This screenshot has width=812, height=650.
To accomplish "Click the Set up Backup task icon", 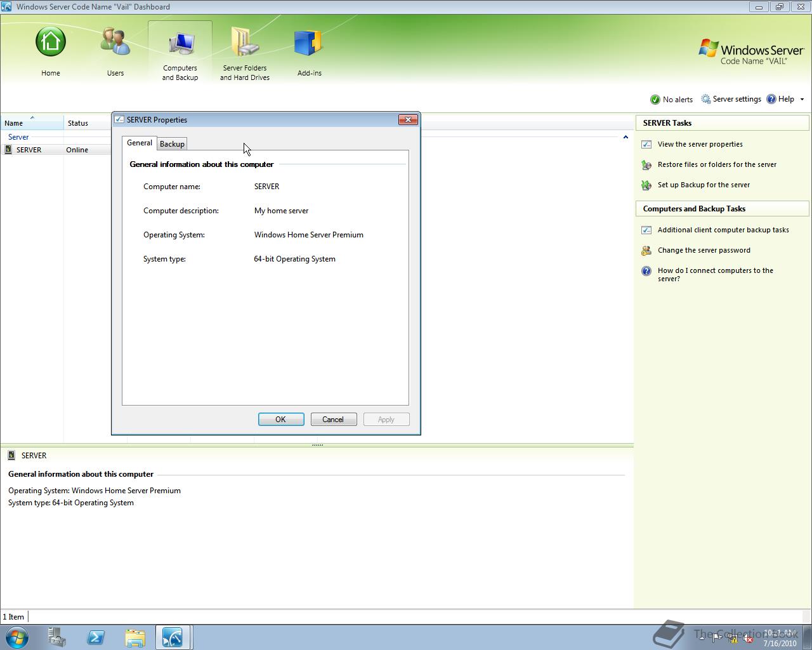I will tap(646, 185).
